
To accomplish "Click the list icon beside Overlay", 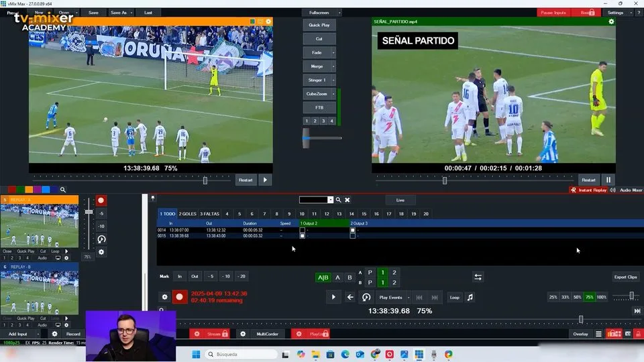I will [x=598, y=334].
